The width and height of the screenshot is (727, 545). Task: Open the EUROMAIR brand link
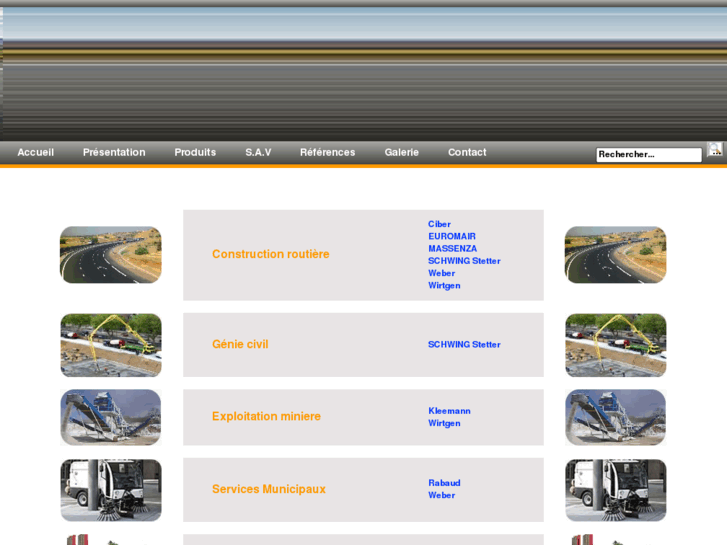click(452, 236)
